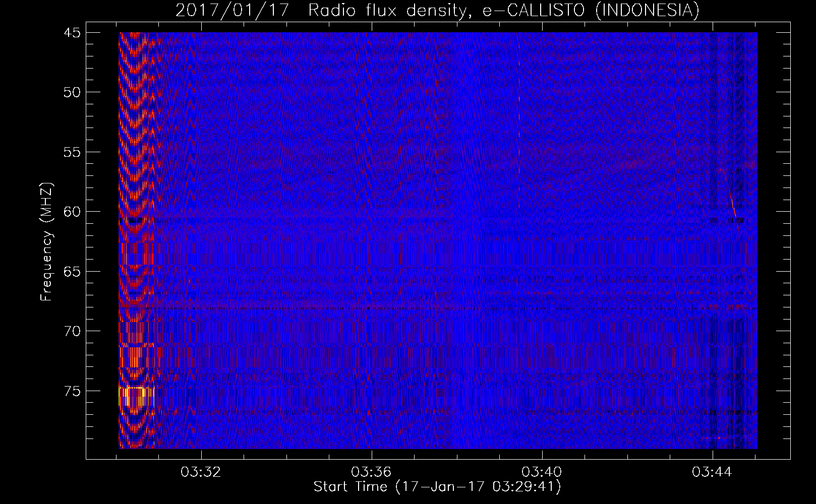Click the 50 frequency tick label
Image resolution: width=816 pixels, height=504 pixels.
pos(72,92)
